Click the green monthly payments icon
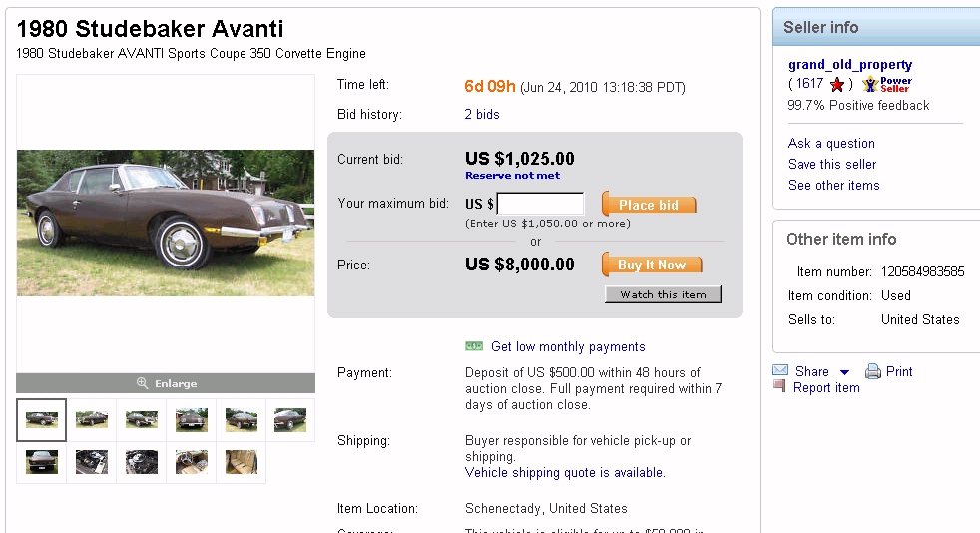Viewport: 980px width, 533px height. tap(474, 346)
